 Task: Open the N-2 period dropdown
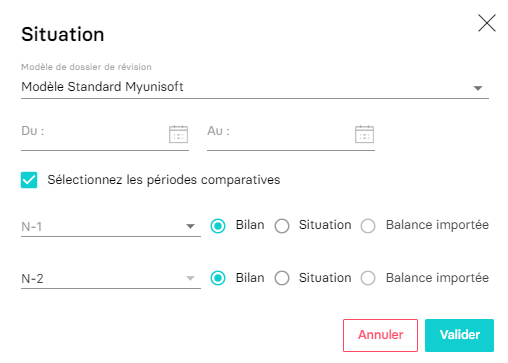(x=111, y=278)
